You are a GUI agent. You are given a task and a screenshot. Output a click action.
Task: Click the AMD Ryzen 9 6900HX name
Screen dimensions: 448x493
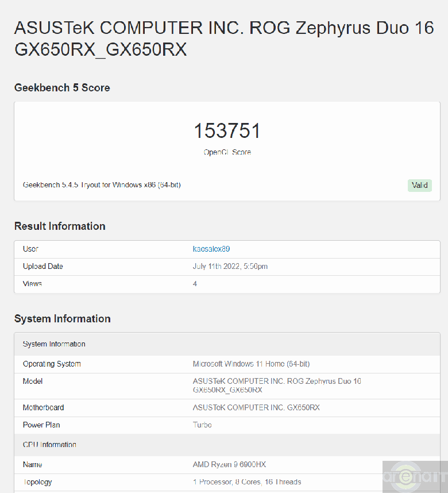point(229,464)
